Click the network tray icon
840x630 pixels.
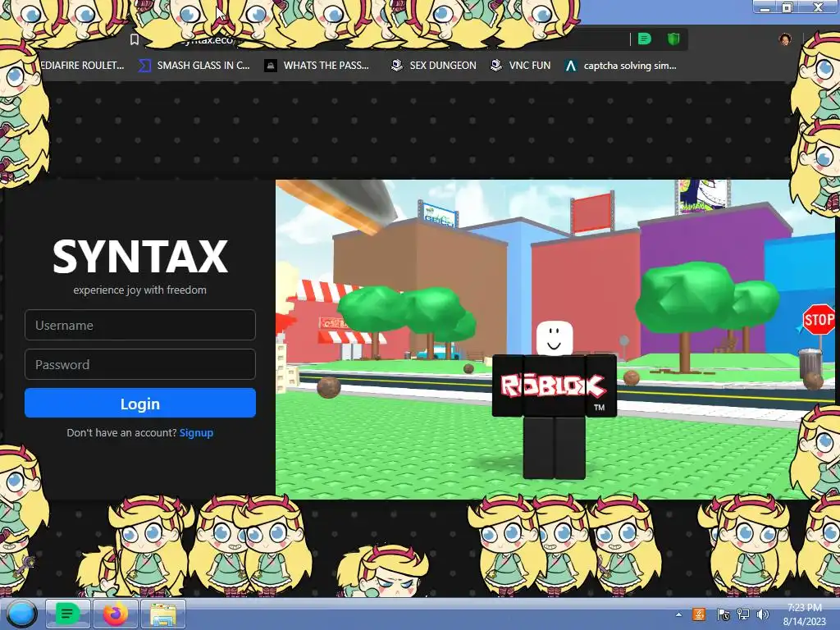pos(743,614)
